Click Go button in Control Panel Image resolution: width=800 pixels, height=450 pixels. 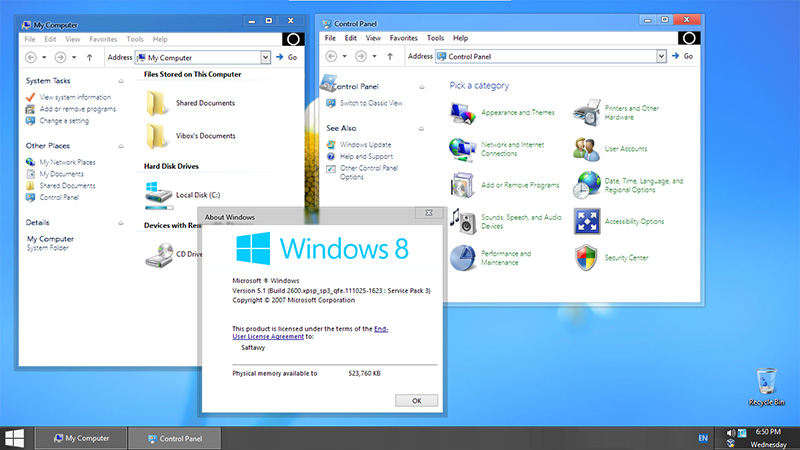(683, 56)
